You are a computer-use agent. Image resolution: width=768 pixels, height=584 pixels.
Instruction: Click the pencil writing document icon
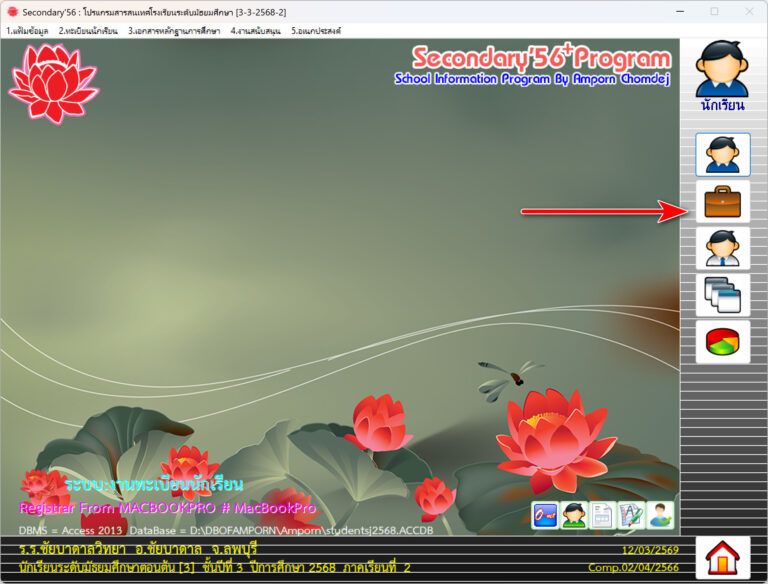(631, 515)
